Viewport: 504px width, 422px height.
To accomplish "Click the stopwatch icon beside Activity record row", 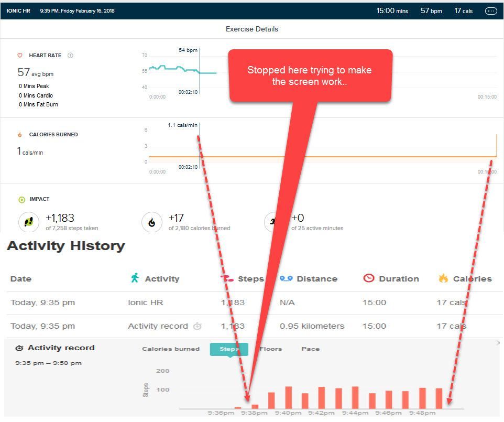I will point(197,326).
